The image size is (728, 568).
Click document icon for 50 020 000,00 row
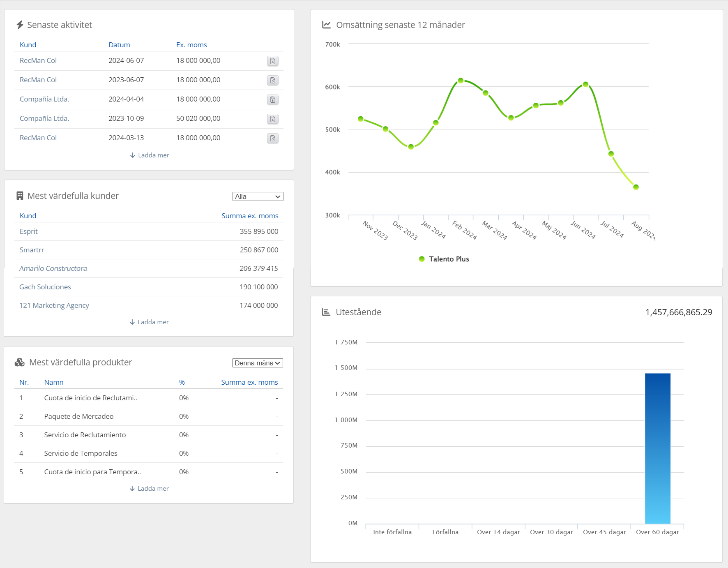(272, 119)
